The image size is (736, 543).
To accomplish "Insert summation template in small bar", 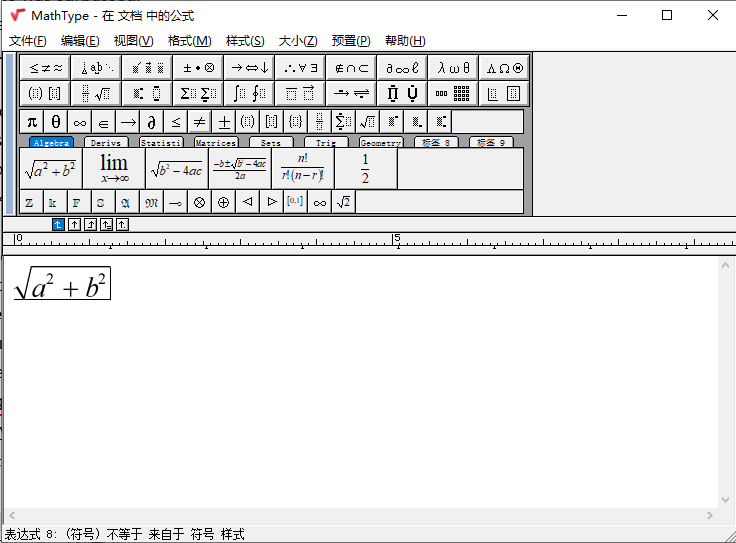I will (344, 122).
